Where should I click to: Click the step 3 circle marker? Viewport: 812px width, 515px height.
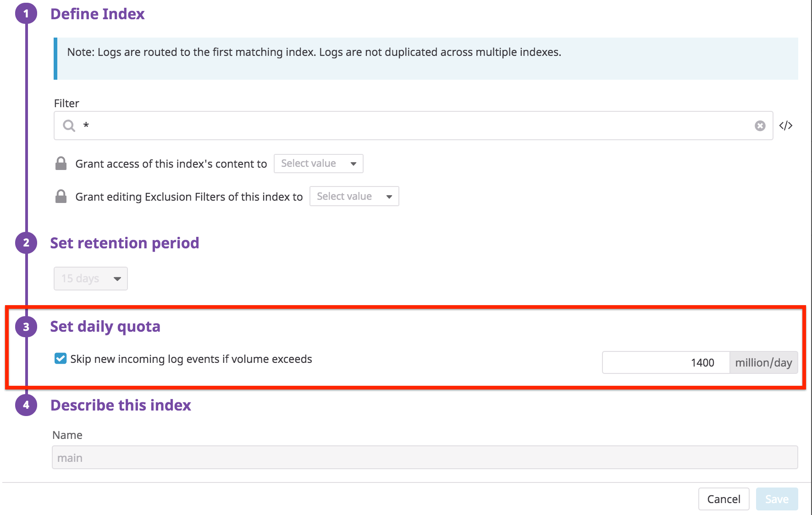26,327
